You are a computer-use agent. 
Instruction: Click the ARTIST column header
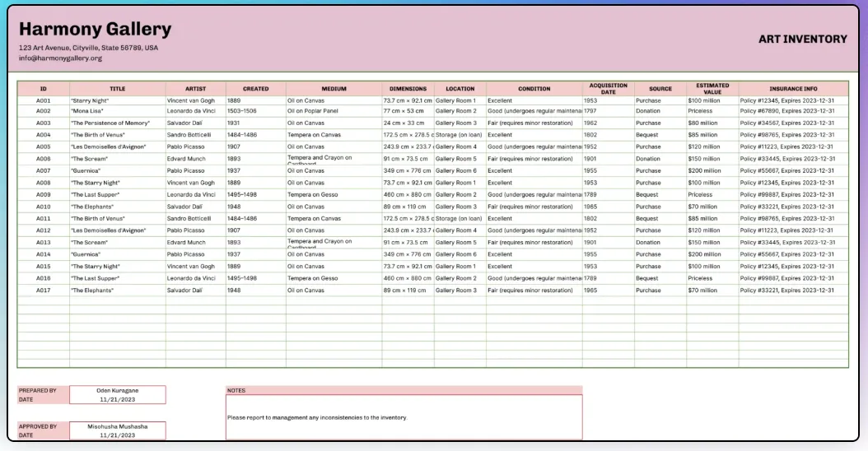[x=195, y=89]
